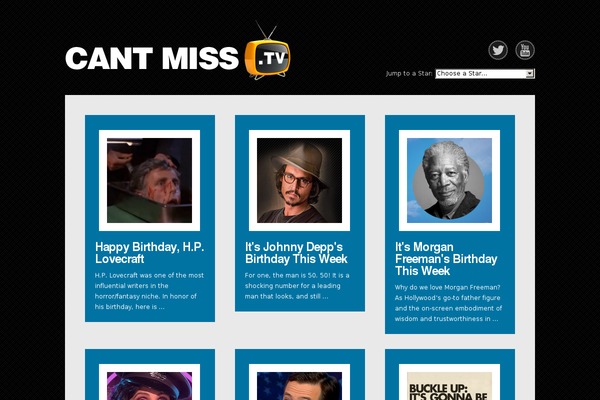
Task: Click the H.P. Lovecraft excerpt text
Action: (x=149, y=291)
